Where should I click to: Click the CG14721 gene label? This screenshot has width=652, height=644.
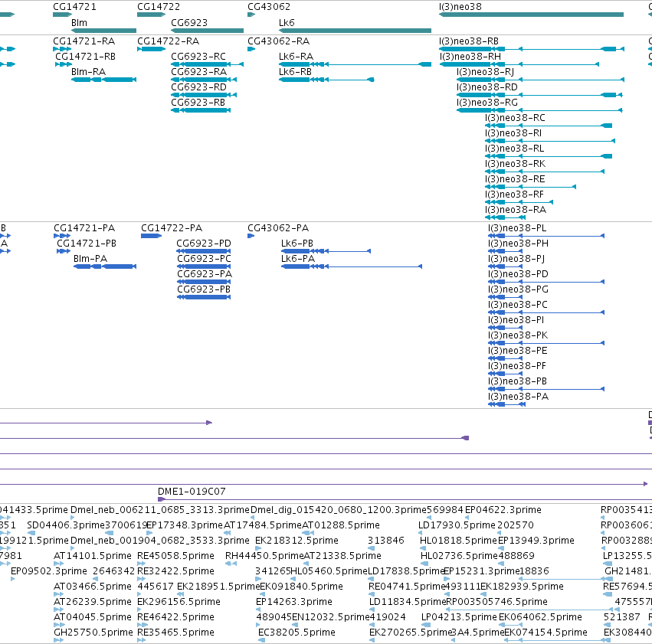click(74, 7)
